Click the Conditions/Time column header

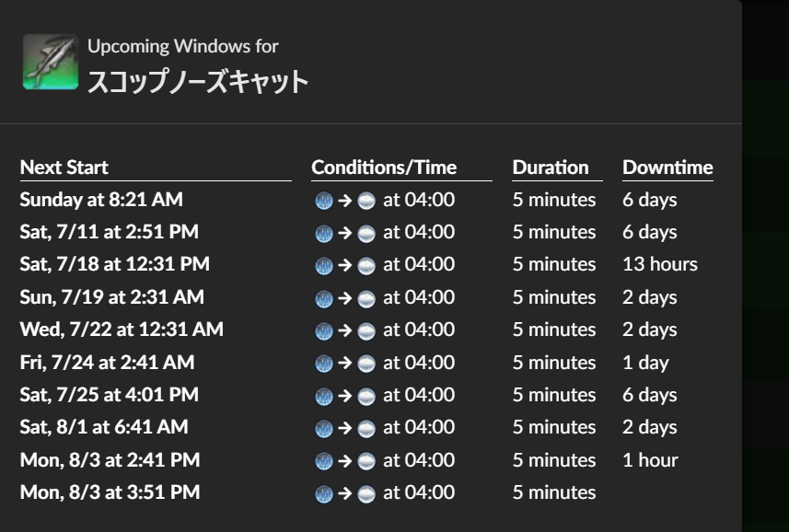click(x=384, y=168)
